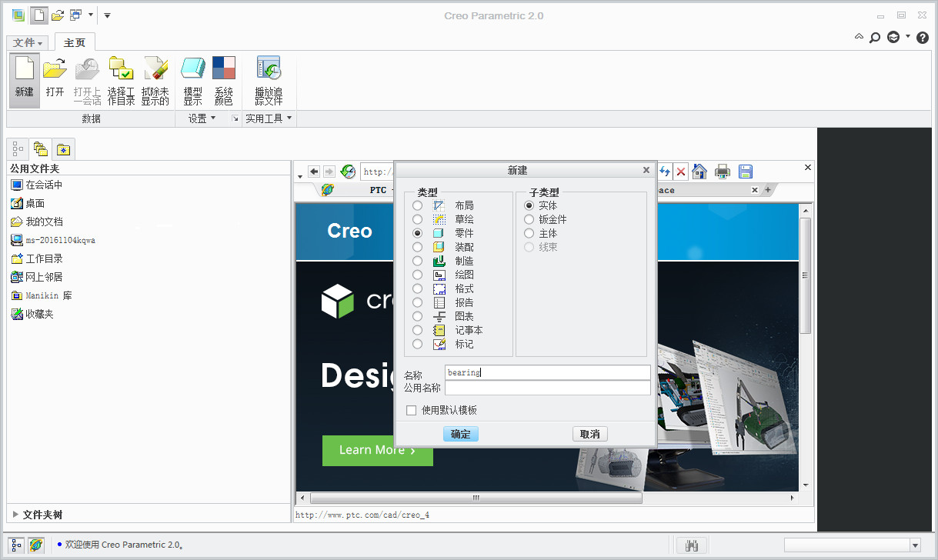This screenshot has height=560, width=938.
Task: Select 草绘 sketch type radio button
Action: coord(418,219)
